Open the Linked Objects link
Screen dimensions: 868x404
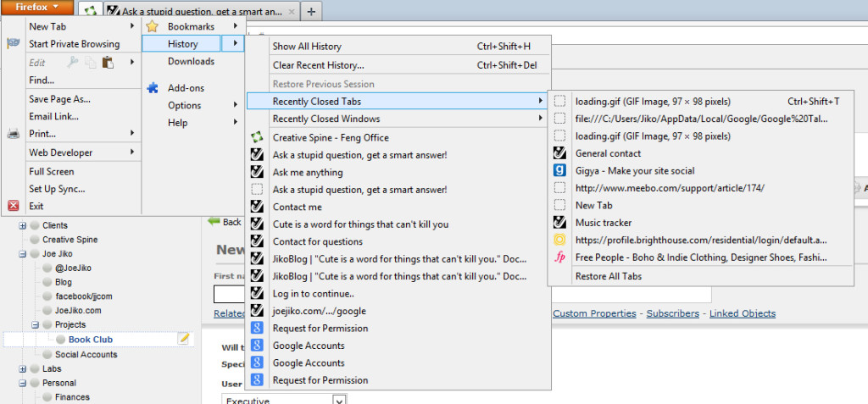tap(743, 313)
